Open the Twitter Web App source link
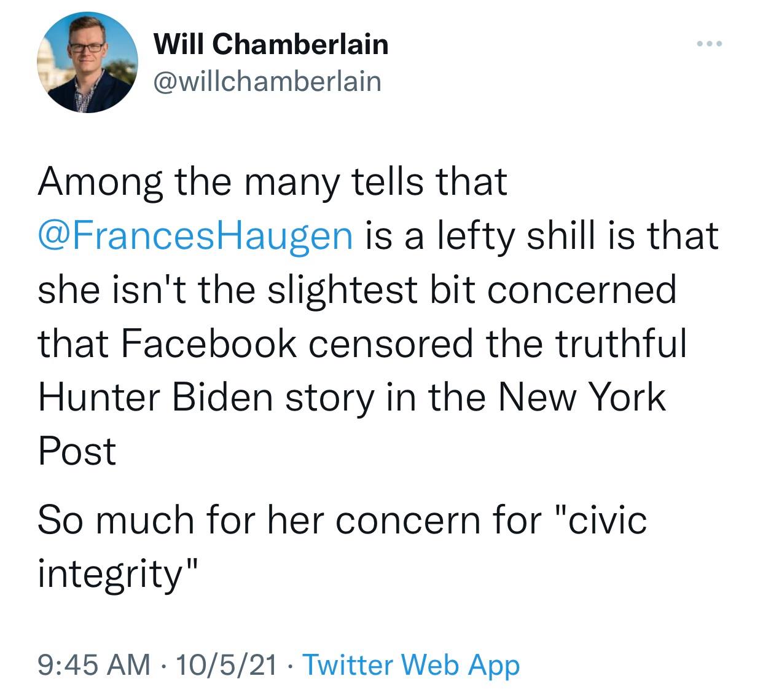Image resolution: width=763 pixels, height=700 pixels. [411, 664]
